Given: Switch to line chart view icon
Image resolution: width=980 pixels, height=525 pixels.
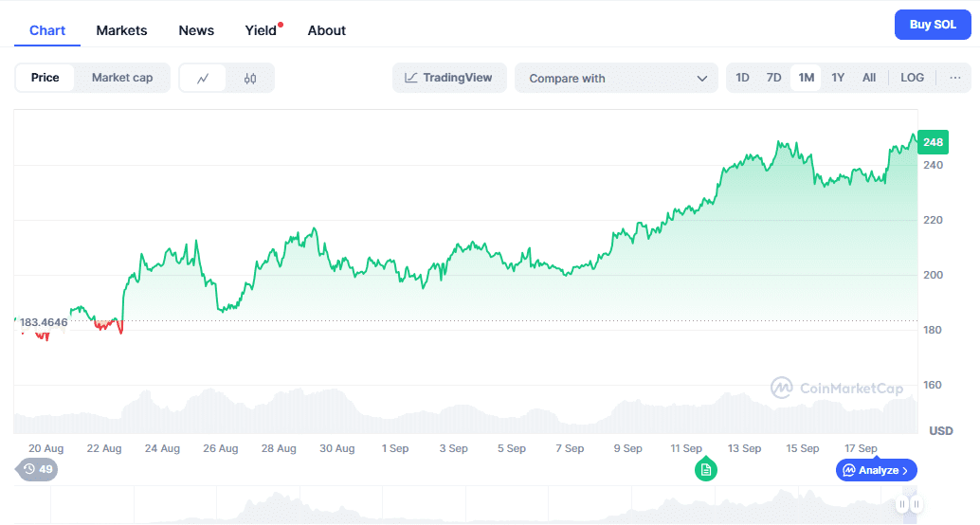Looking at the screenshot, I should [203, 78].
